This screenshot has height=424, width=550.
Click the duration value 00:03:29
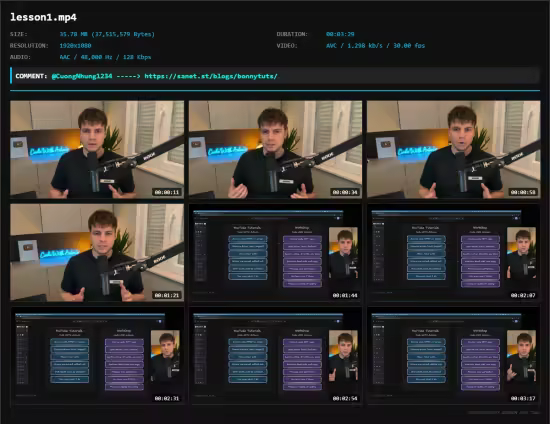click(x=340, y=34)
